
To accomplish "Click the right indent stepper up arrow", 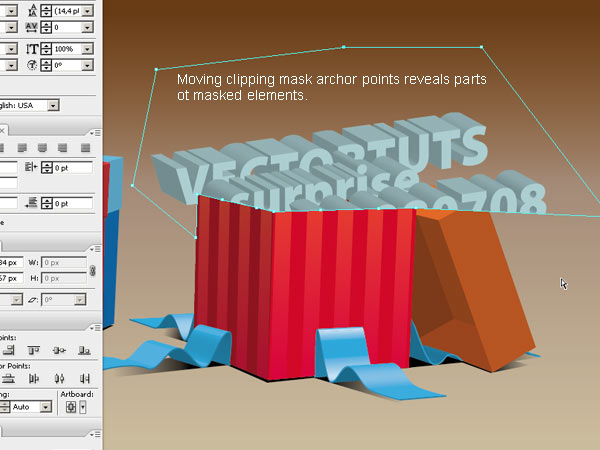I will [47, 165].
